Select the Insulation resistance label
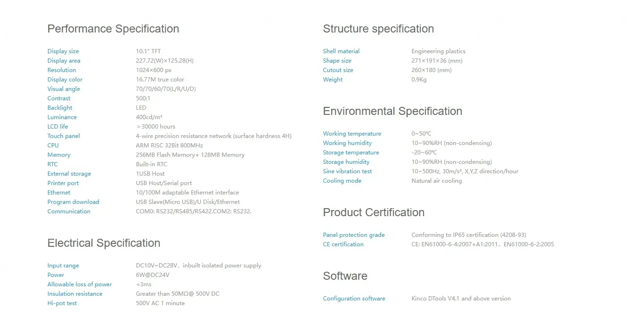Screen dimensions: 644x324 click(75, 294)
